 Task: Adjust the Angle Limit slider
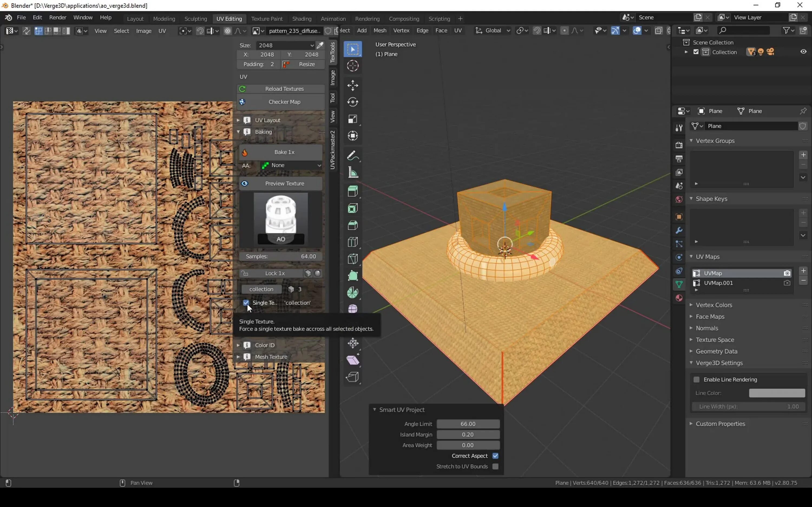(468, 424)
